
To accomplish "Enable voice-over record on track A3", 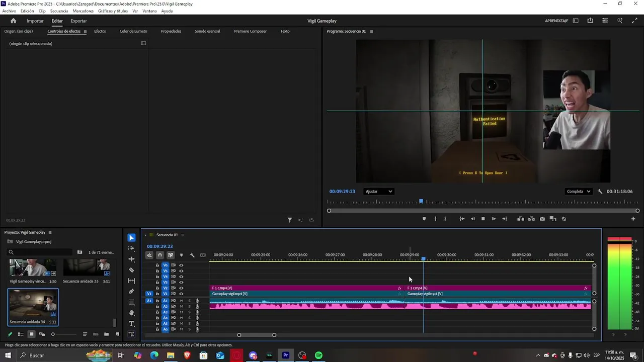I will coord(197,312).
